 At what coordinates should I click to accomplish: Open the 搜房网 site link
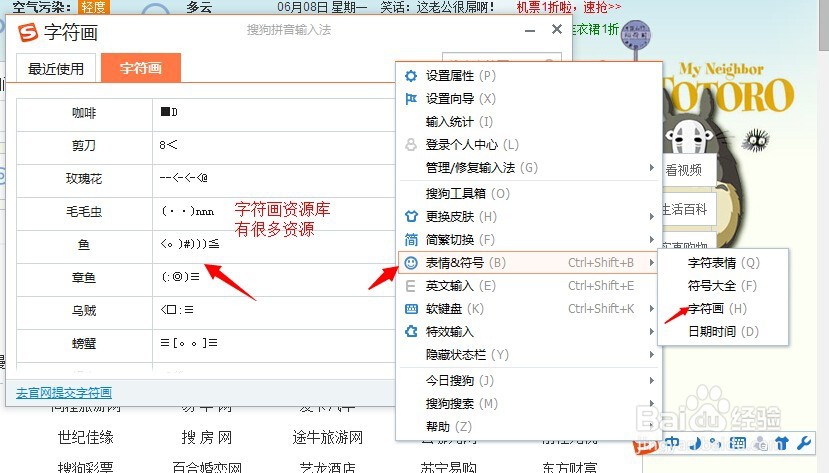pyautogui.click(x=207, y=438)
